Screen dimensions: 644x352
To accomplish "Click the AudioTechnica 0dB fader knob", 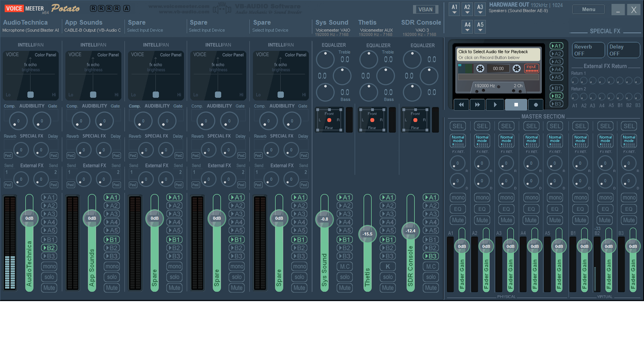I will (x=29, y=218).
